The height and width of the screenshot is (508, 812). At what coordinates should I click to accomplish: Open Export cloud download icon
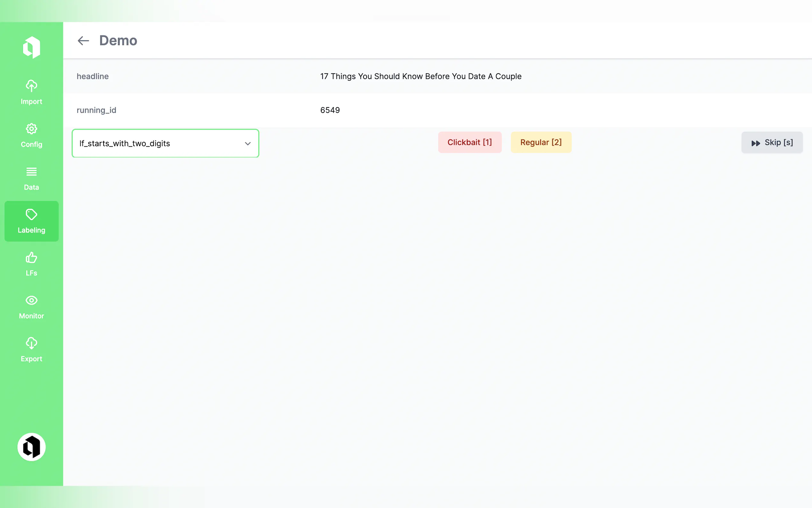click(31, 343)
